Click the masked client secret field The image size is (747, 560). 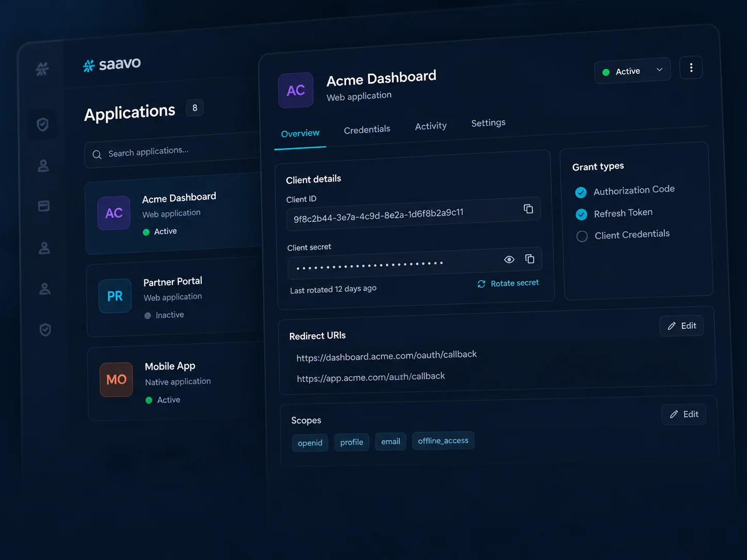[415, 263]
